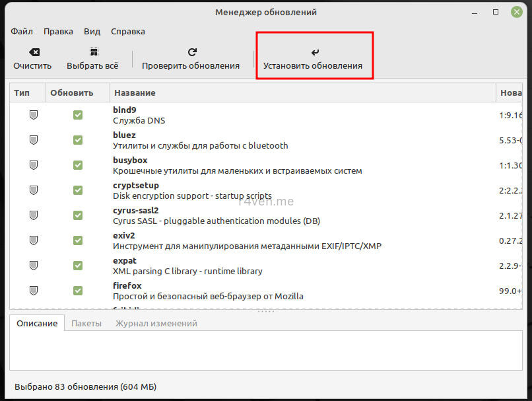The width and height of the screenshot is (532, 401).
Task: Open the Файл menu
Action: coord(22,31)
